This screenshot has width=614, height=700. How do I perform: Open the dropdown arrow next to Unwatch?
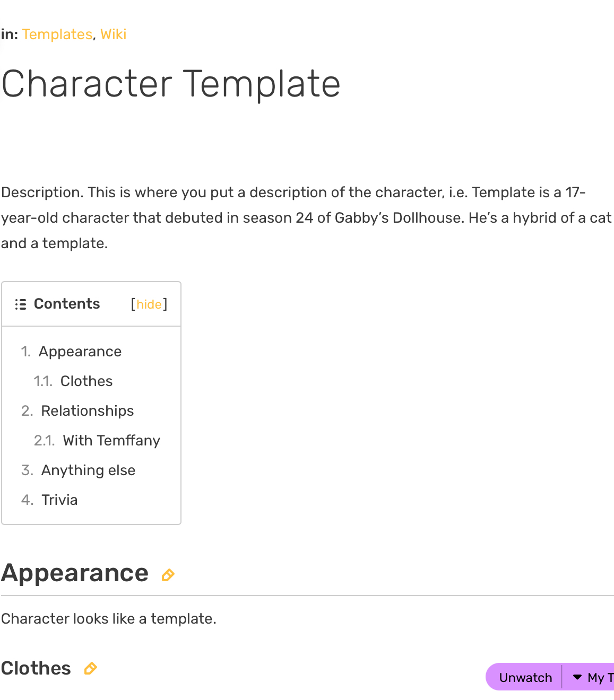tap(577, 677)
